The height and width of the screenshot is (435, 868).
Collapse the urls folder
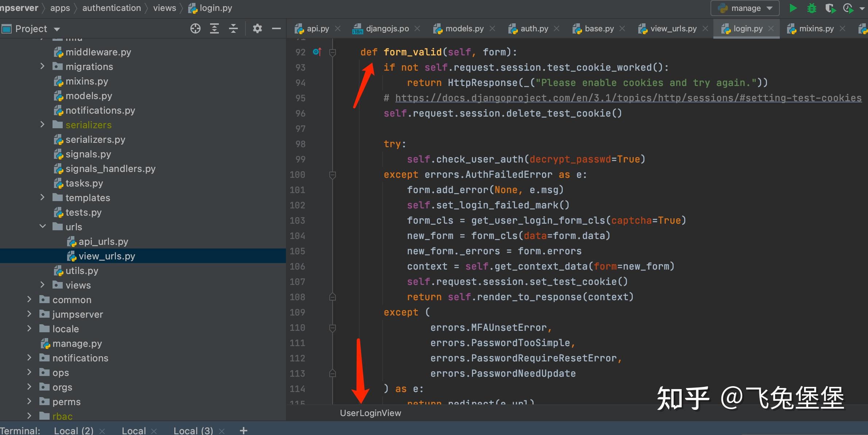42,227
